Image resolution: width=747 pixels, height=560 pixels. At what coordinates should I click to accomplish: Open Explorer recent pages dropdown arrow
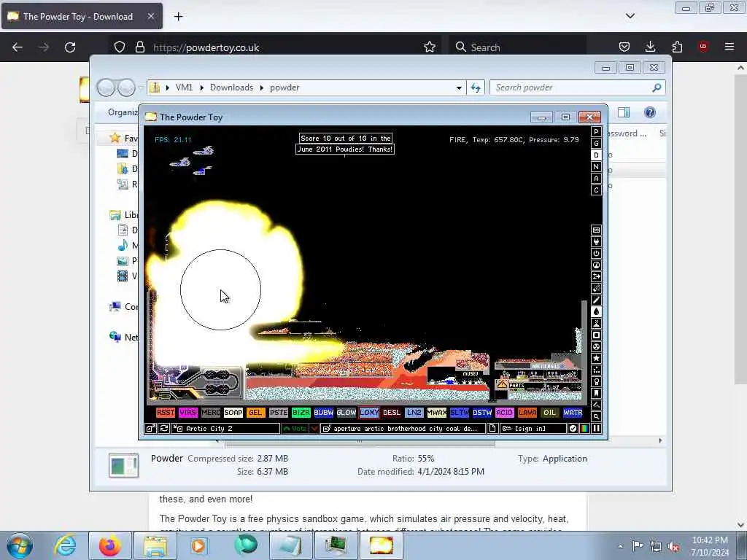[x=141, y=87]
